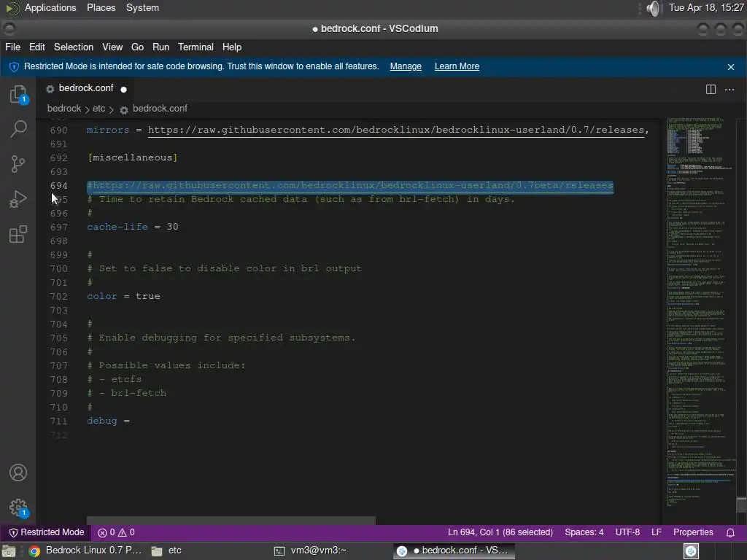Open the Extensions view
Screen dimensions: 747x560
click(18, 234)
